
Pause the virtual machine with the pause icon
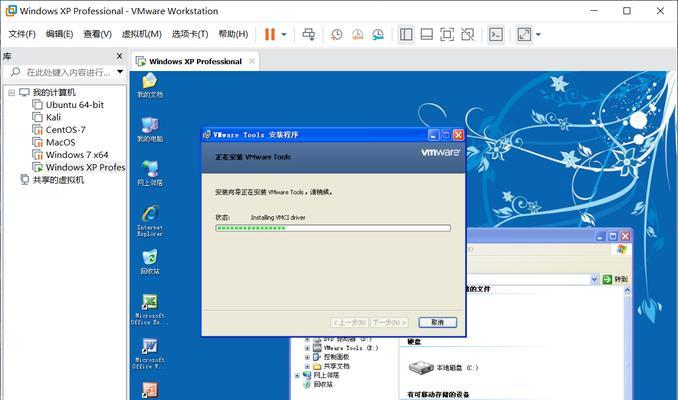click(270, 34)
